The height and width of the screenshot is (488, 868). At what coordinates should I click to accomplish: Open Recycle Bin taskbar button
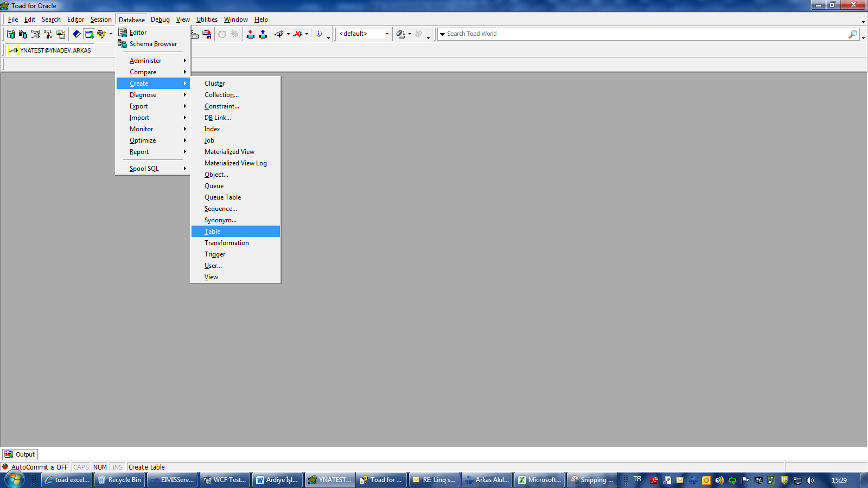pyautogui.click(x=119, y=480)
